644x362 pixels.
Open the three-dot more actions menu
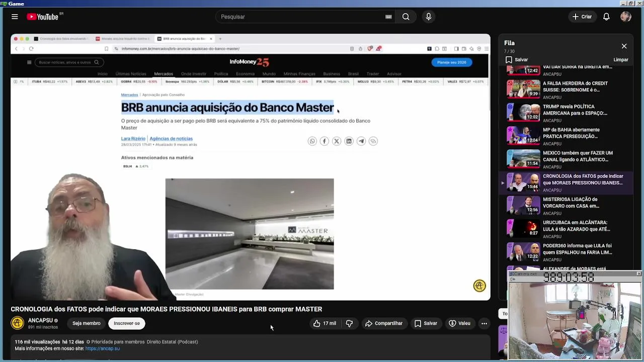[484, 323]
